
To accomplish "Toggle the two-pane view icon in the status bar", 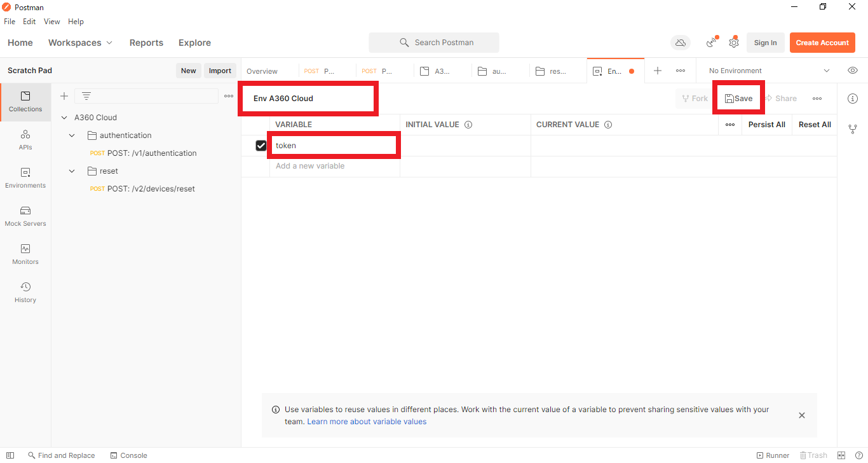I will pyautogui.click(x=841, y=455).
